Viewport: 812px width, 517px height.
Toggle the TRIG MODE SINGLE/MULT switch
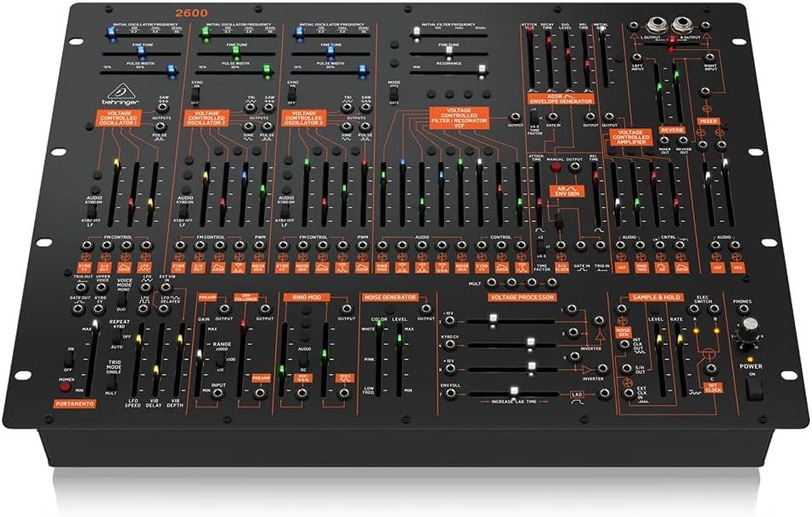click(112, 384)
